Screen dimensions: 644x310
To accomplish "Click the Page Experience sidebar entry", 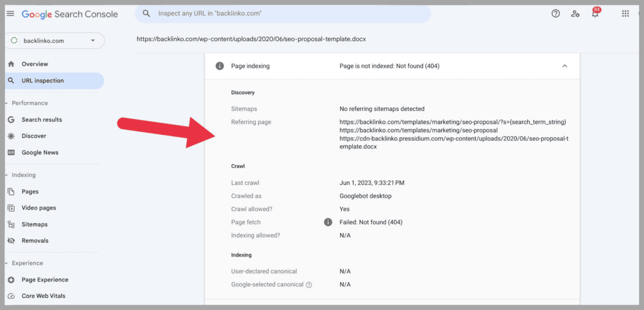I will (x=44, y=280).
